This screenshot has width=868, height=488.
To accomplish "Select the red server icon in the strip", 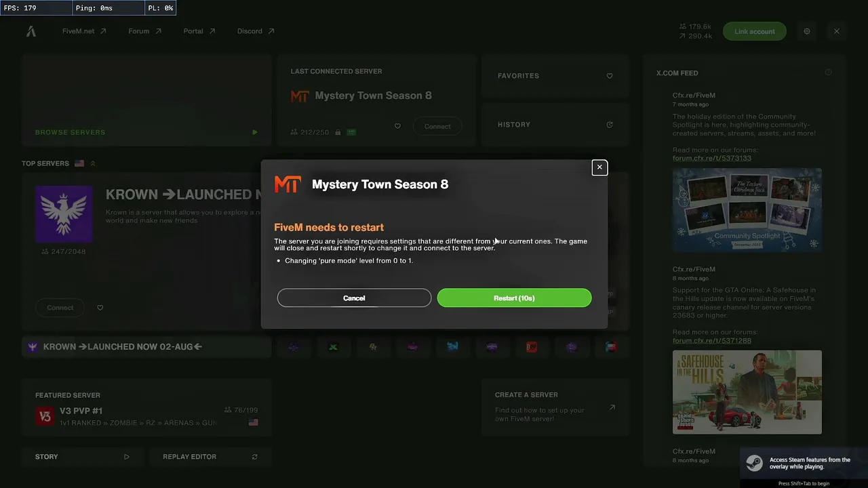I will coord(532,347).
